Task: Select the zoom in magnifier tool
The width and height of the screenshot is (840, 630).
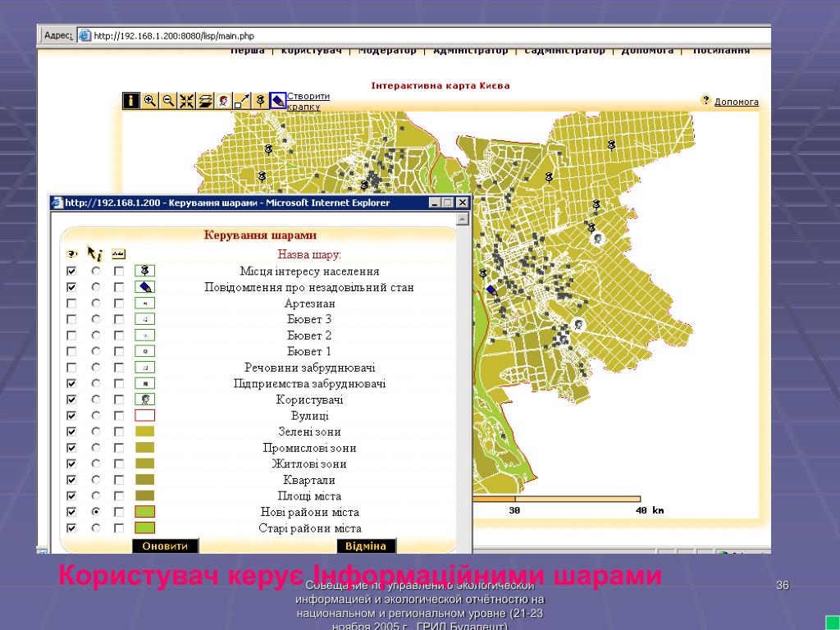Action: click(x=150, y=101)
